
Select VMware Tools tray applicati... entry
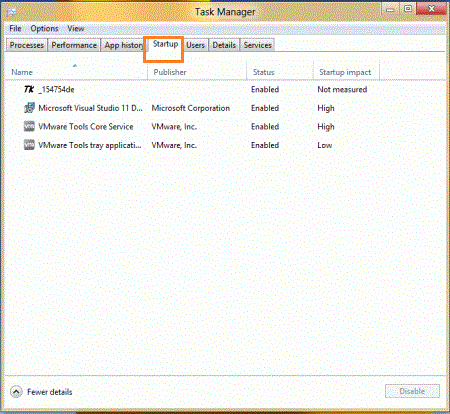(90, 145)
